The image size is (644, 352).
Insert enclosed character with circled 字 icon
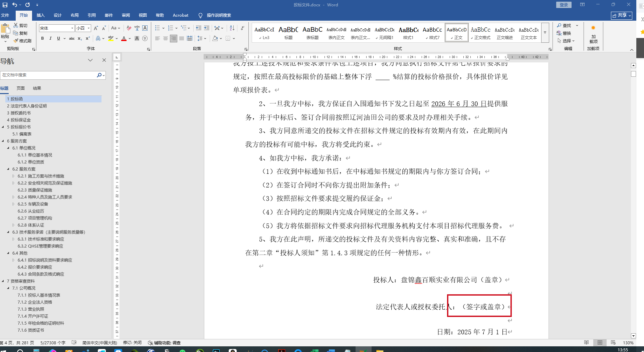(145, 39)
